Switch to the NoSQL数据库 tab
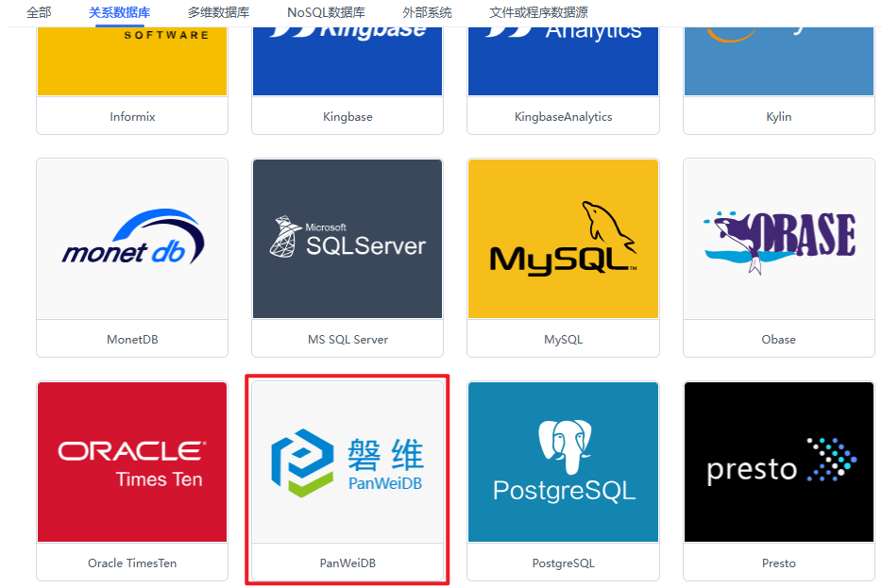 pos(326,12)
